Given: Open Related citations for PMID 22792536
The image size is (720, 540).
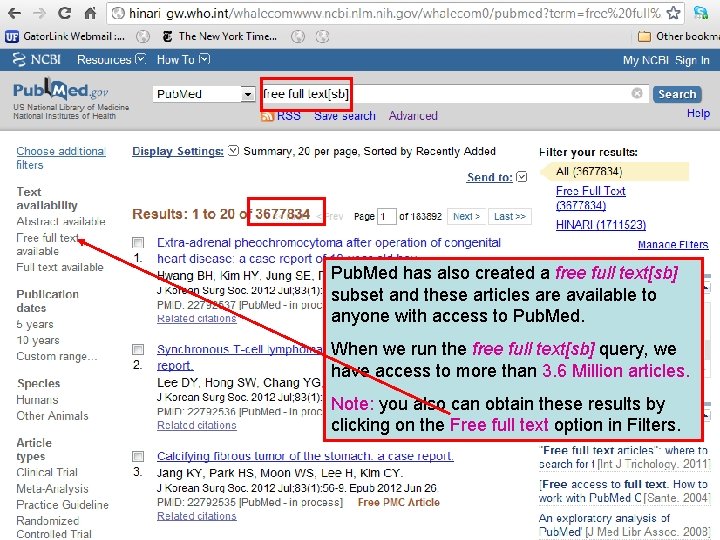Looking at the screenshot, I should (x=197, y=425).
